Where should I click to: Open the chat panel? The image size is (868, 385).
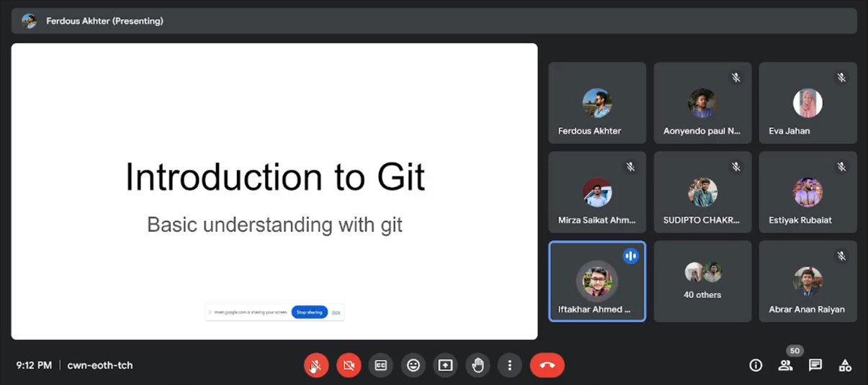[x=815, y=366]
